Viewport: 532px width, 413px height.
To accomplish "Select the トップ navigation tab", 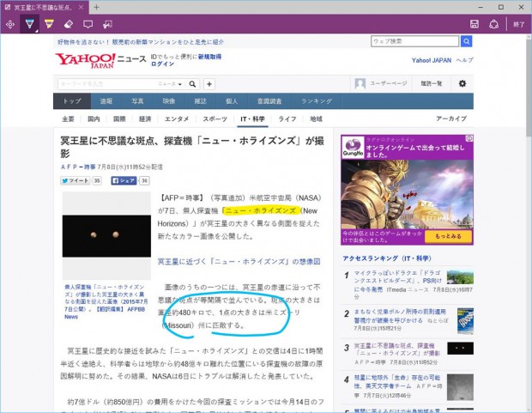I will [72, 101].
